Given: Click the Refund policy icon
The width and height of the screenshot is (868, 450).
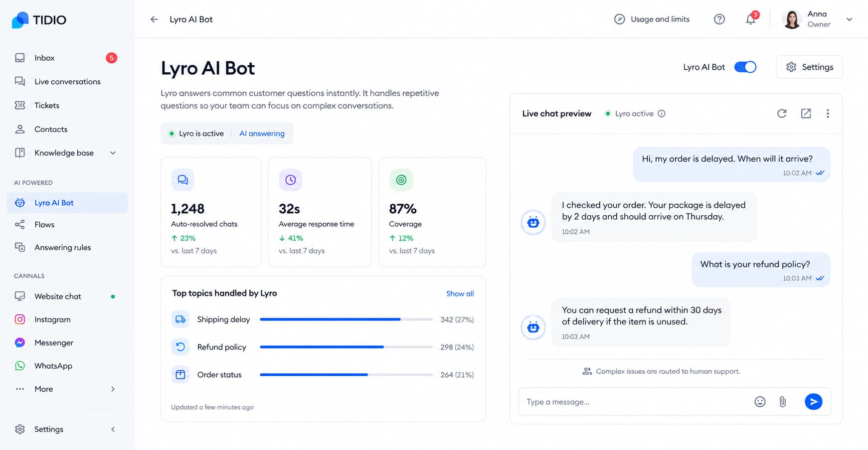Looking at the screenshot, I should 180,347.
